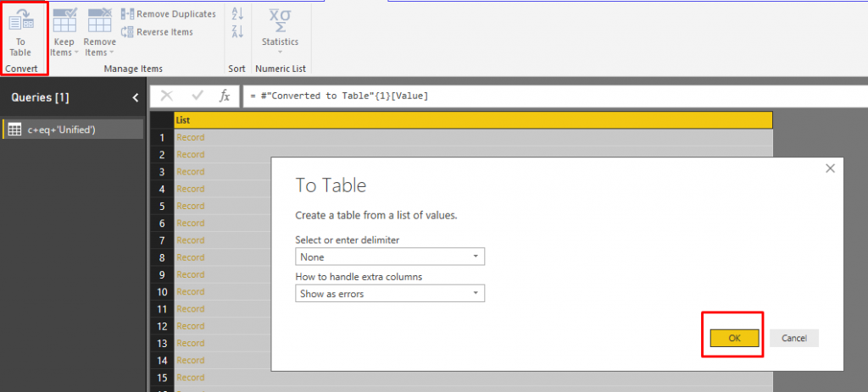Click the Record value in row 2

click(x=191, y=154)
